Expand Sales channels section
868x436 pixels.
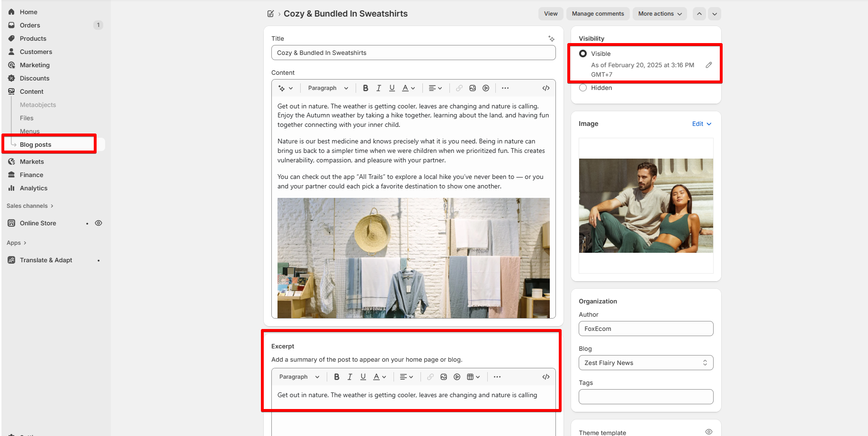pos(30,206)
